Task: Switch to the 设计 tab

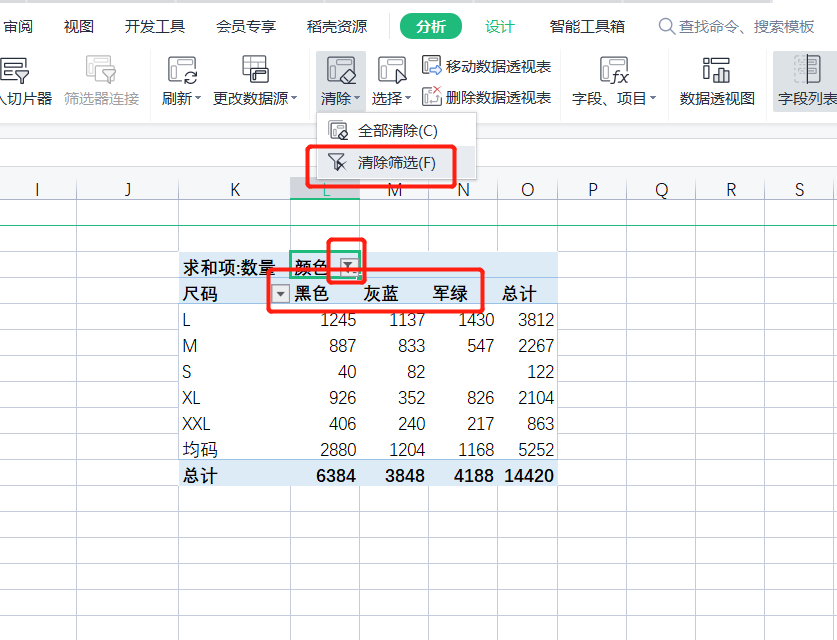Action: coord(500,26)
